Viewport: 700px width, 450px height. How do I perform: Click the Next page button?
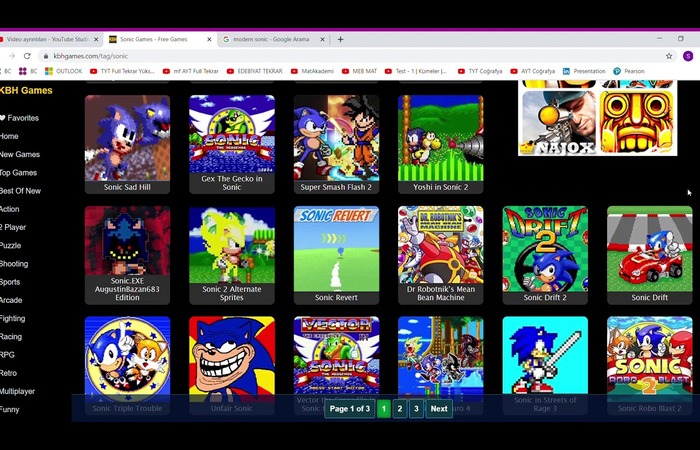[x=439, y=408]
